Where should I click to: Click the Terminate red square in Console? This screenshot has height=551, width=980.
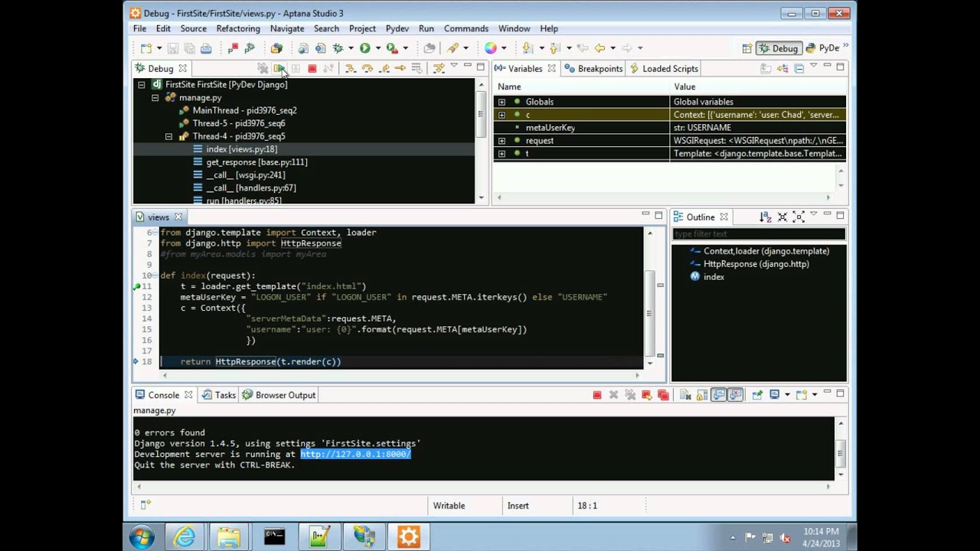(597, 395)
